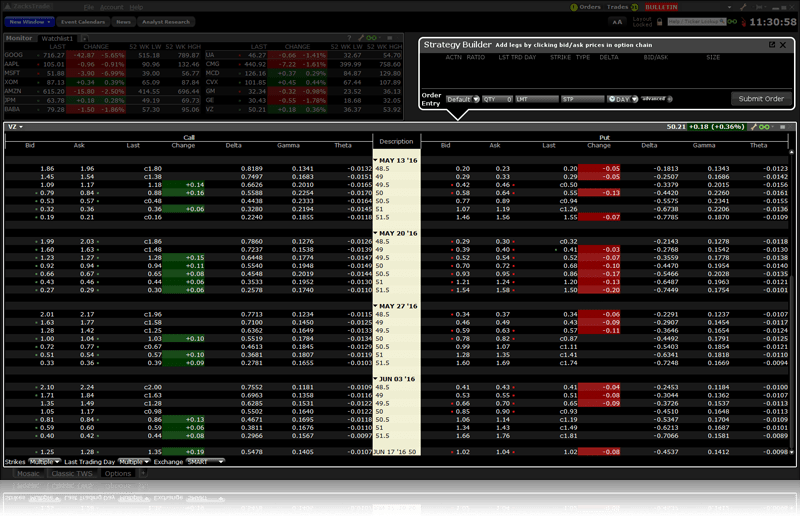Open the File menu
This screenshot has height=520, width=800.
click(x=89, y=7)
